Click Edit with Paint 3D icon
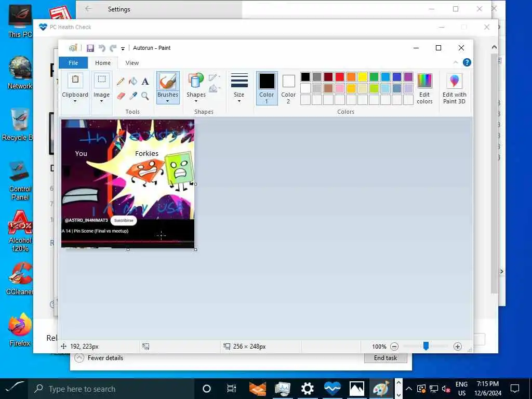The width and height of the screenshot is (532, 399). [x=454, y=81]
